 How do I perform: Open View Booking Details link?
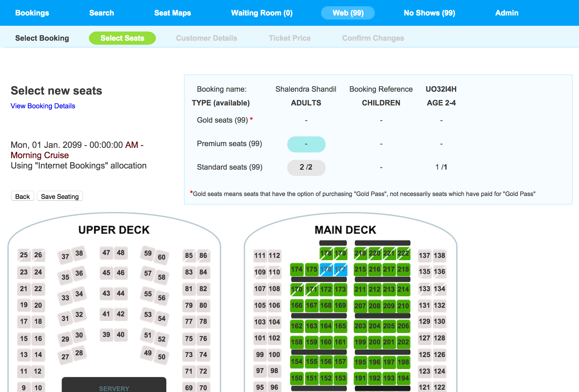[43, 106]
